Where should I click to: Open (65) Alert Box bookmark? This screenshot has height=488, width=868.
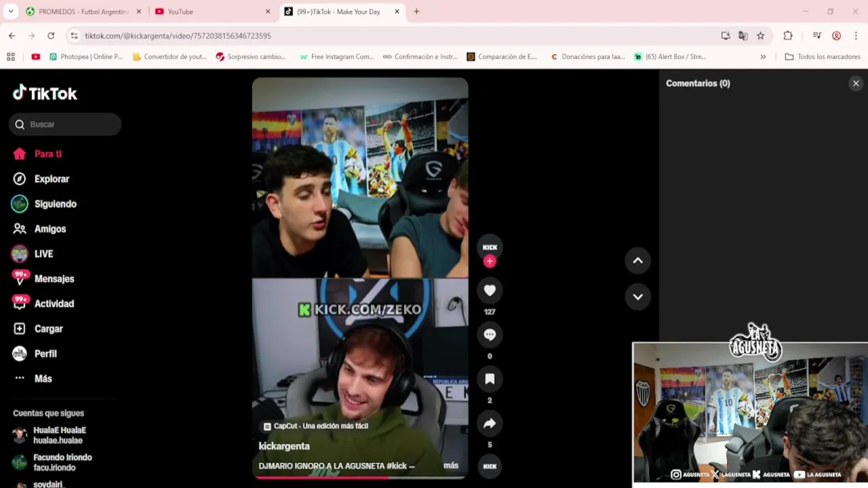click(x=670, y=57)
